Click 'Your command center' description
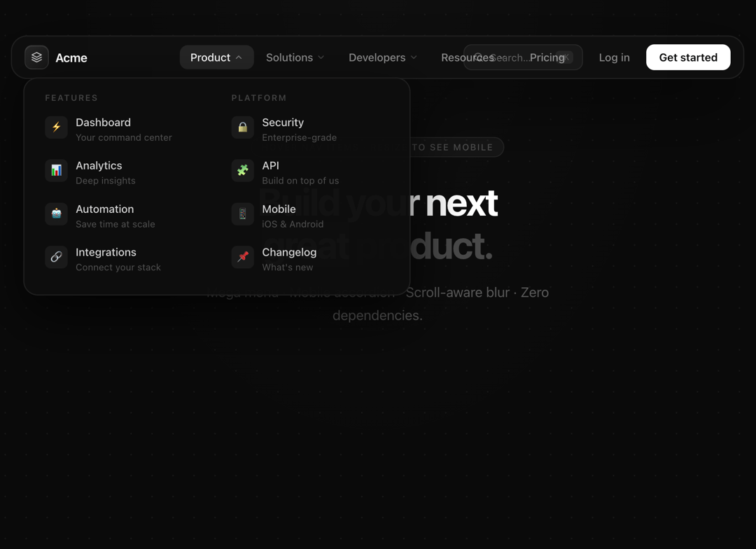756x549 pixels. (123, 137)
